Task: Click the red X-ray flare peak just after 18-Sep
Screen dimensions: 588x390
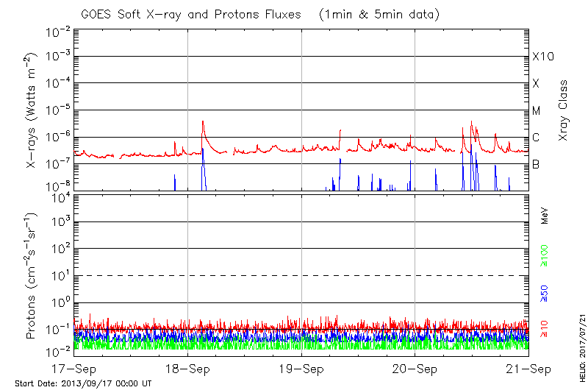Action: [202, 121]
